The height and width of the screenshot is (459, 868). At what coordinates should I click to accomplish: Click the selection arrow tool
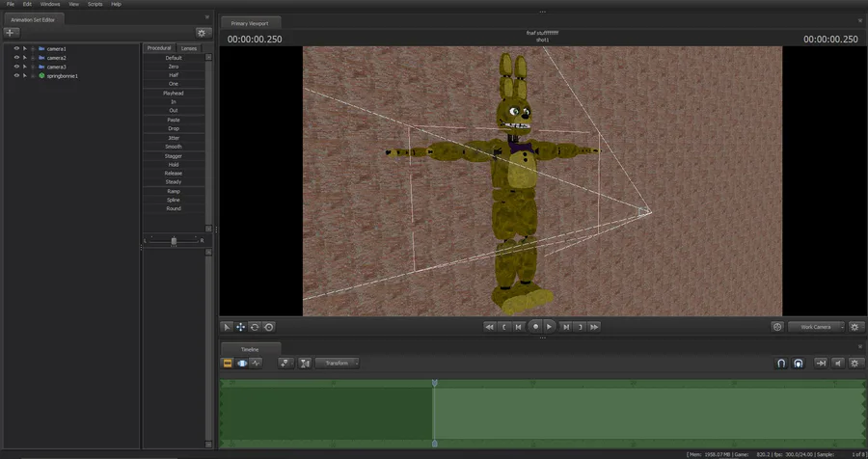[227, 327]
